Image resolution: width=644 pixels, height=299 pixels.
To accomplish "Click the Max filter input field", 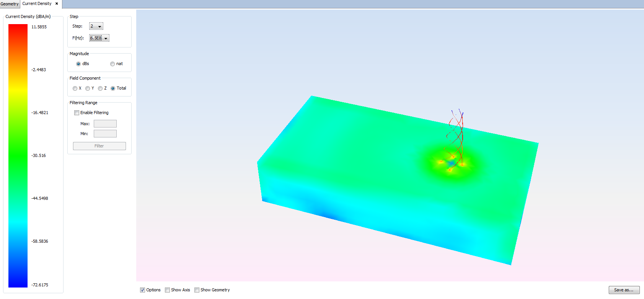I will point(105,124).
